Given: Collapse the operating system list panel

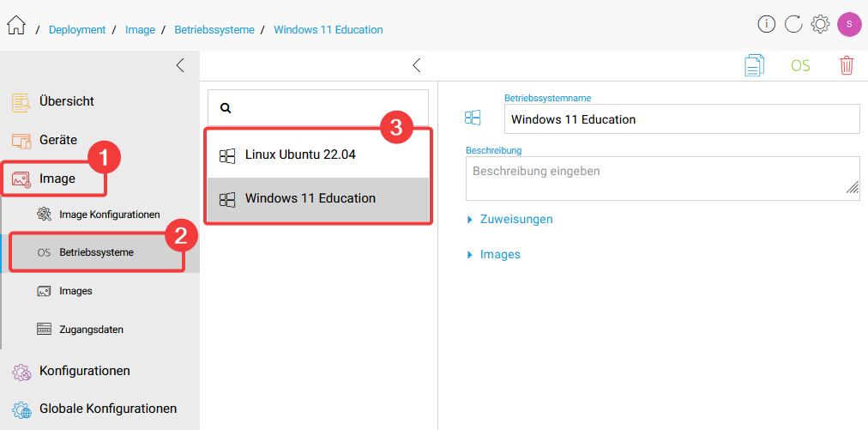Looking at the screenshot, I should click(417, 65).
